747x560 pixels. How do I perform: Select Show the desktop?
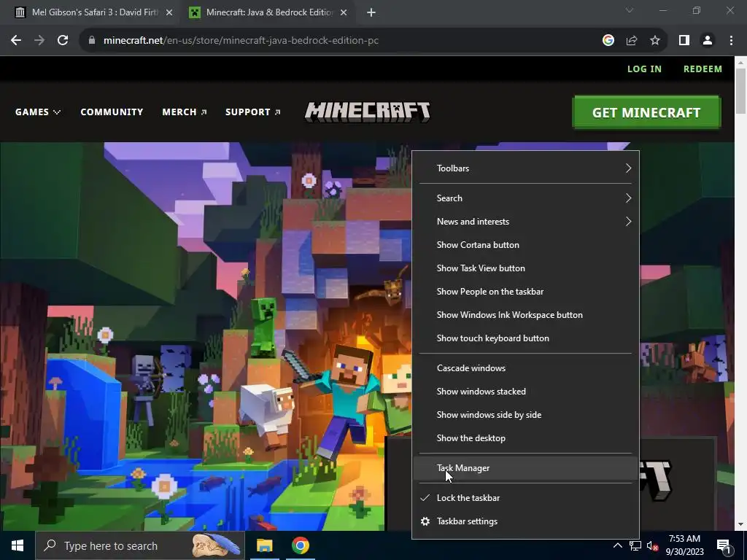pyautogui.click(x=525, y=438)
